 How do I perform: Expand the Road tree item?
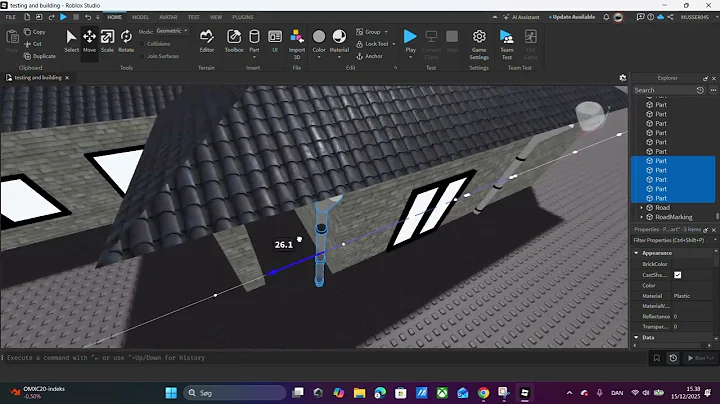click(641, 208)
